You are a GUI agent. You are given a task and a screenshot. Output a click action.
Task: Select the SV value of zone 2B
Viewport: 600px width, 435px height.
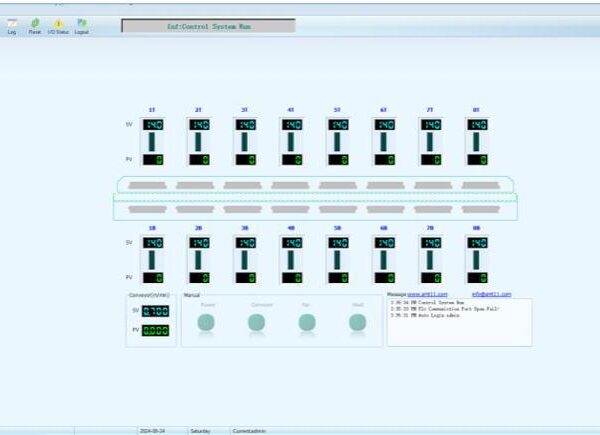(199, 243)
